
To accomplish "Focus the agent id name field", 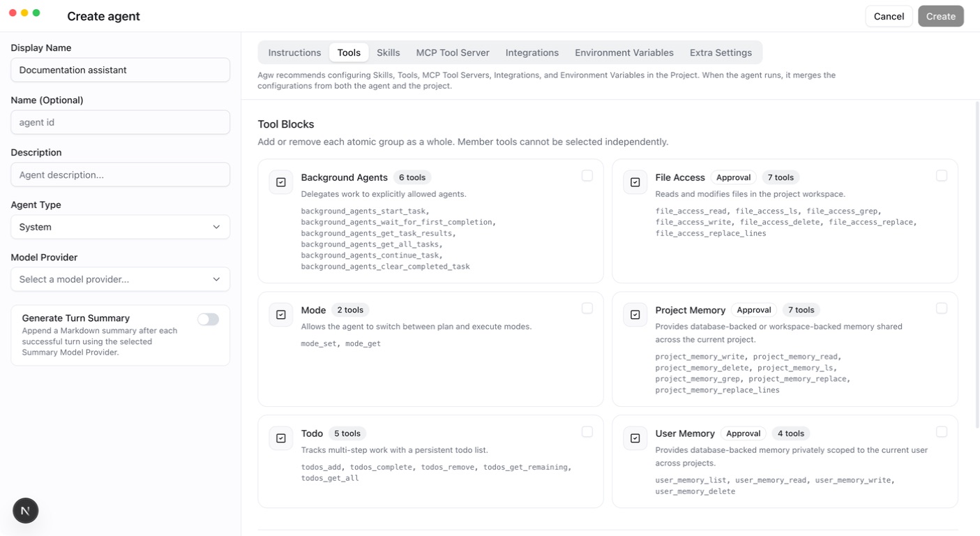I will pyautogui.click(x=120, y=122).
